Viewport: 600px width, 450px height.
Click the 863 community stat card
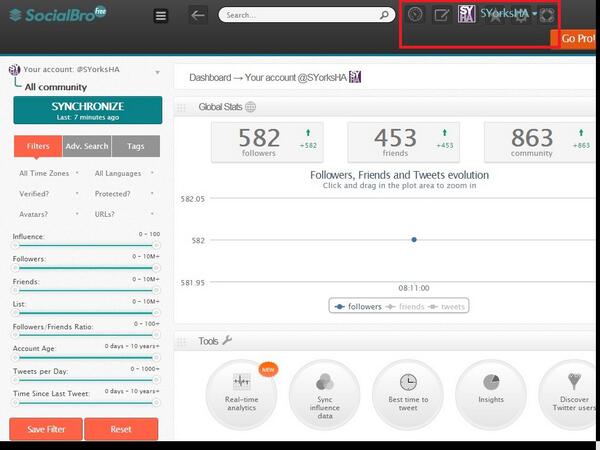(x=540, y=142)
